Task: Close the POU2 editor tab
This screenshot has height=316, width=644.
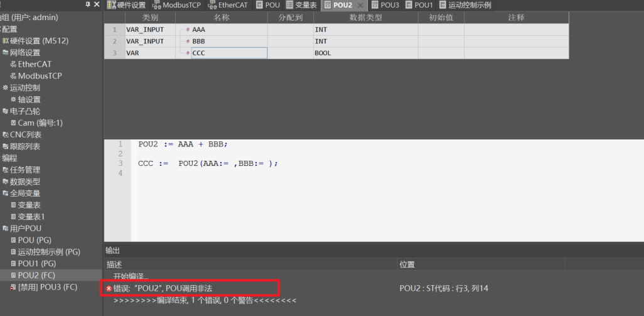Action: pos(360,5)
